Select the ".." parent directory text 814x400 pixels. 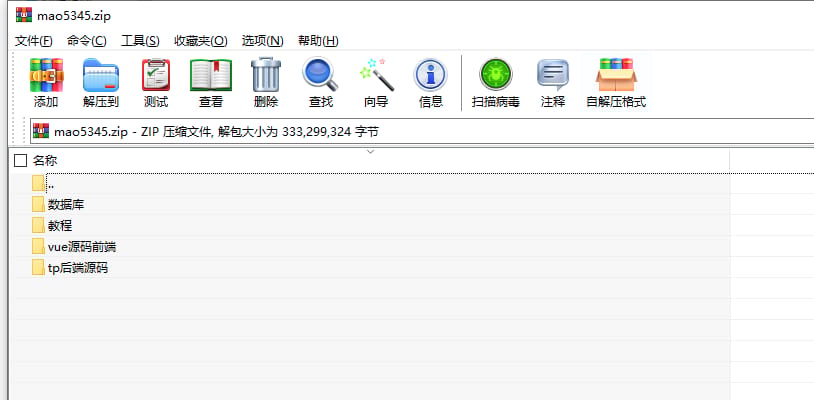pos(51,185)
